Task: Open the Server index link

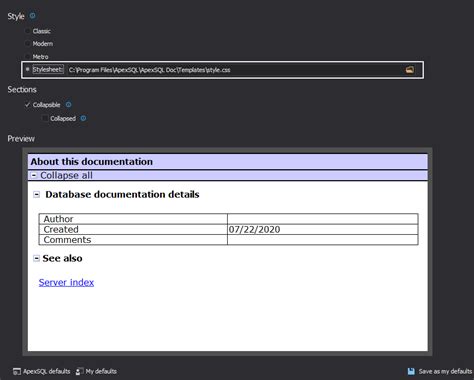Action: click(66, 282)
